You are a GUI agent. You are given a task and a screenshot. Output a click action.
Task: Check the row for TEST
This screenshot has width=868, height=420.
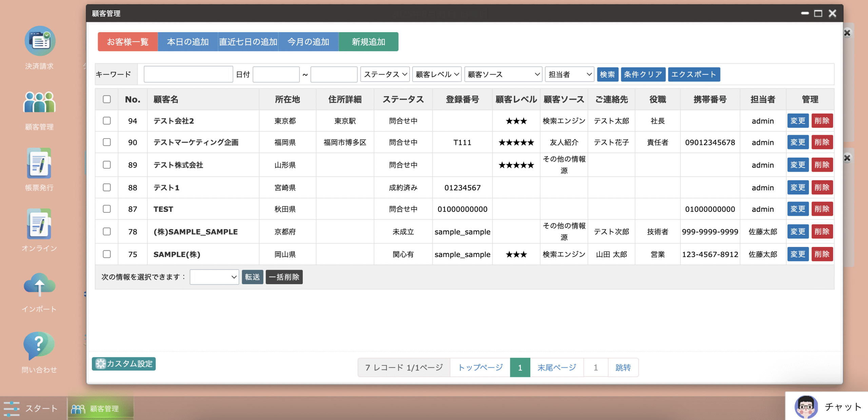click(x=107, y=209)
